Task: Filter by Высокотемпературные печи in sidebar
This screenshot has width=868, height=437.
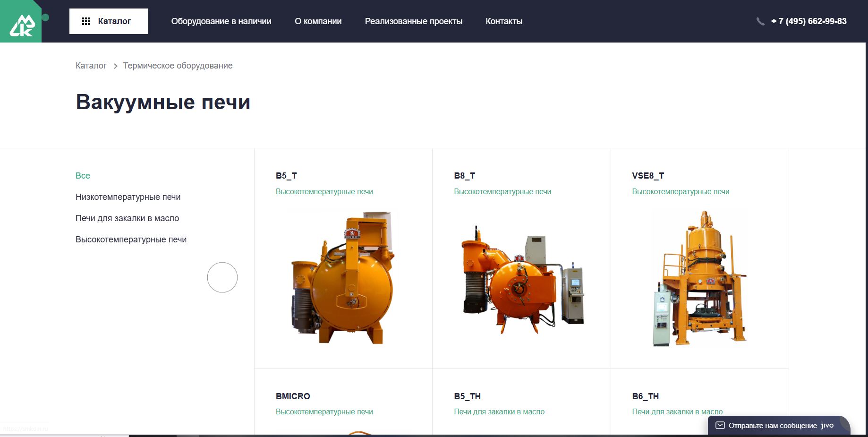Action: click(x=131, y=240)
